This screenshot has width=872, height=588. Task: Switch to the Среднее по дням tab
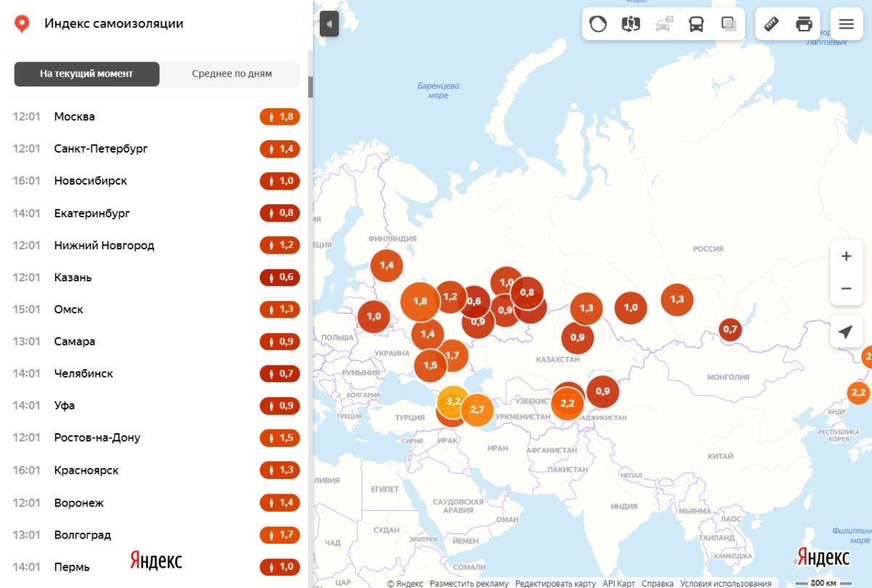231,73
